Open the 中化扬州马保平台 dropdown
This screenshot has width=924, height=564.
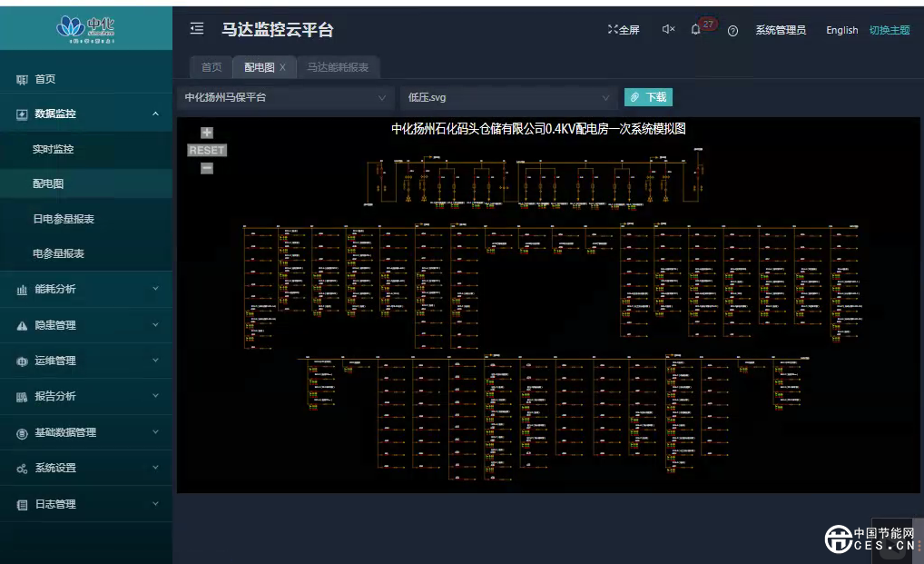click(285, 97)
